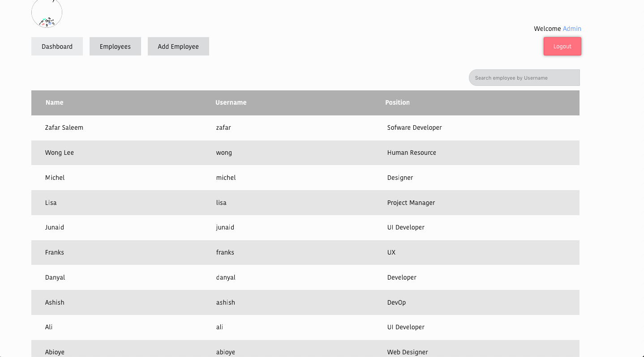Click the username michel
644x357 pixels.
[x=226, y=178]
